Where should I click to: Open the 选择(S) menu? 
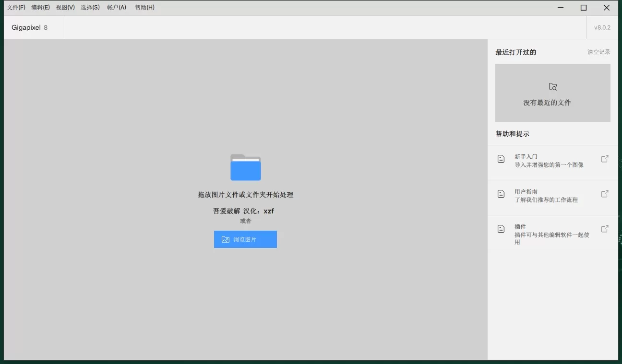90,7
